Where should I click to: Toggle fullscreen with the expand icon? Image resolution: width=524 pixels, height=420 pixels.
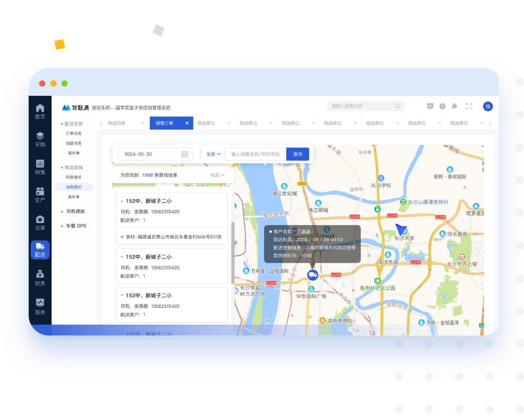[469, 106]
